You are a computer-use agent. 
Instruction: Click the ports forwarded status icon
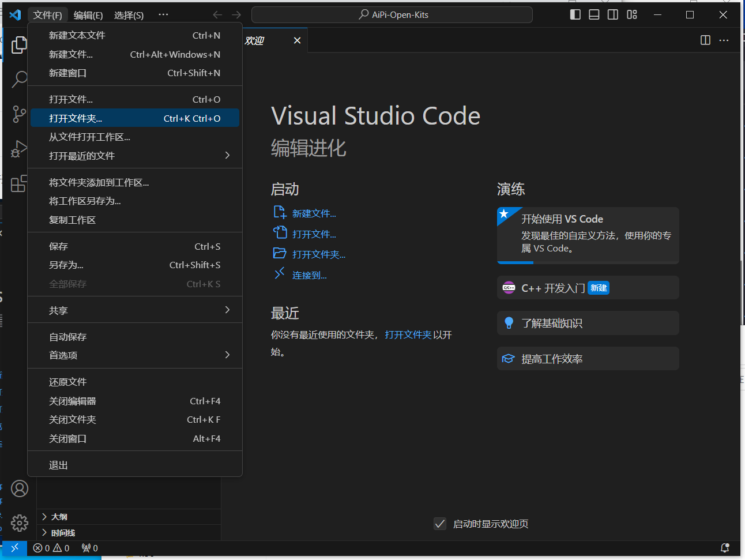tap(89, 548)
